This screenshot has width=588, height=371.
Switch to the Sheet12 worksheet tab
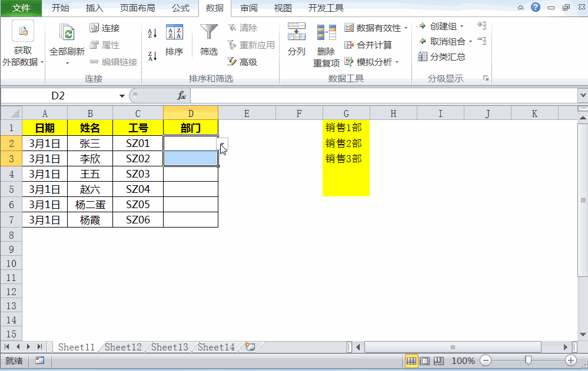[x=123, y=347]
